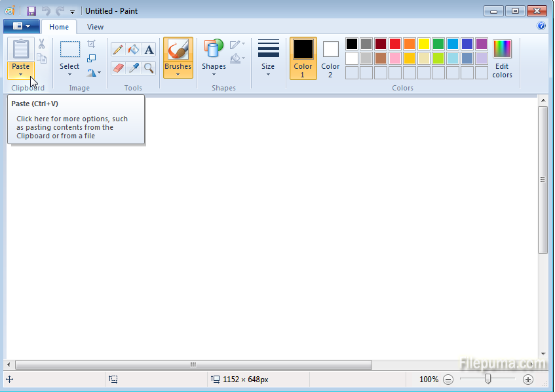Open the blue Paint file menu button
This screenshot has height=392, width=555.
coord(21,26)
